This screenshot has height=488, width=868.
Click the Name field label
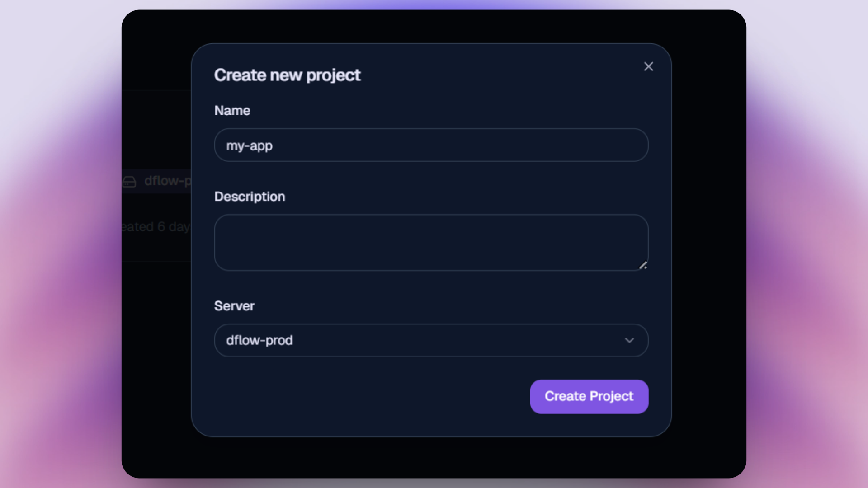[232, 111]
